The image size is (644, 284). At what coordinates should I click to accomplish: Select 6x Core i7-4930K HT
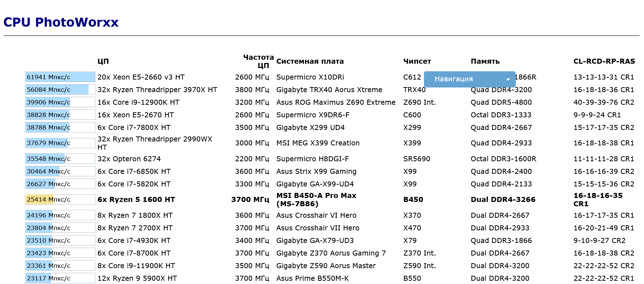[x=134, y=240]
